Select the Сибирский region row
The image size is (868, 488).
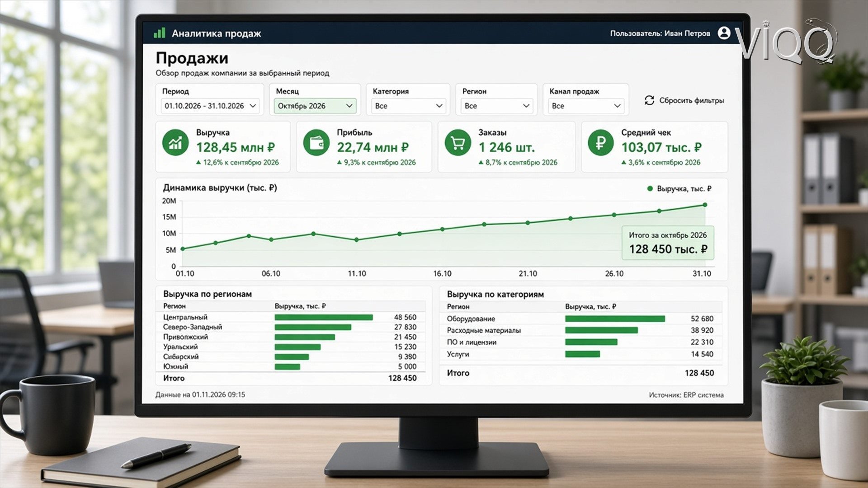click(290, 357)
